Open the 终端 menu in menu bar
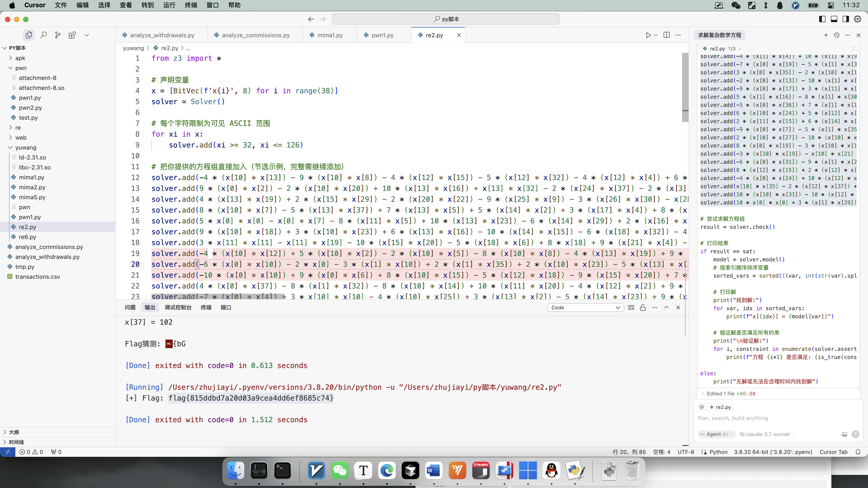The width and height of the screenshot is (868, 488). coord(191,5)
